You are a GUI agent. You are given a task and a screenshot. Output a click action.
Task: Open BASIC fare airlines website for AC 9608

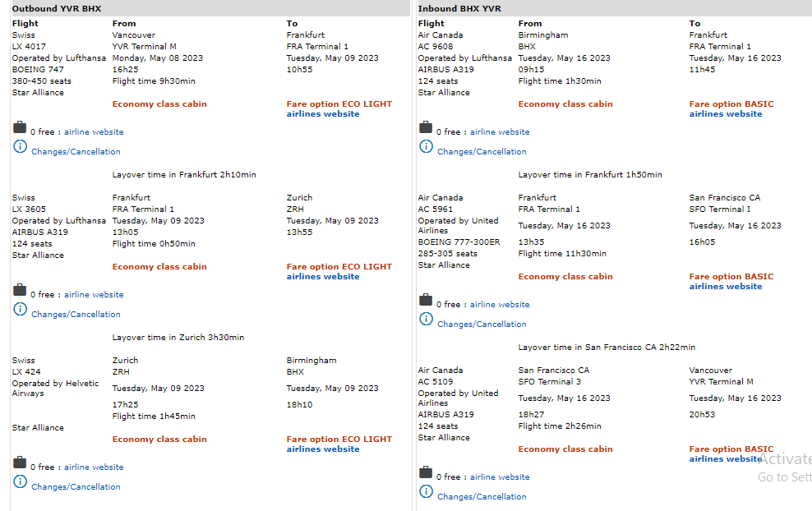click(726, 114)
